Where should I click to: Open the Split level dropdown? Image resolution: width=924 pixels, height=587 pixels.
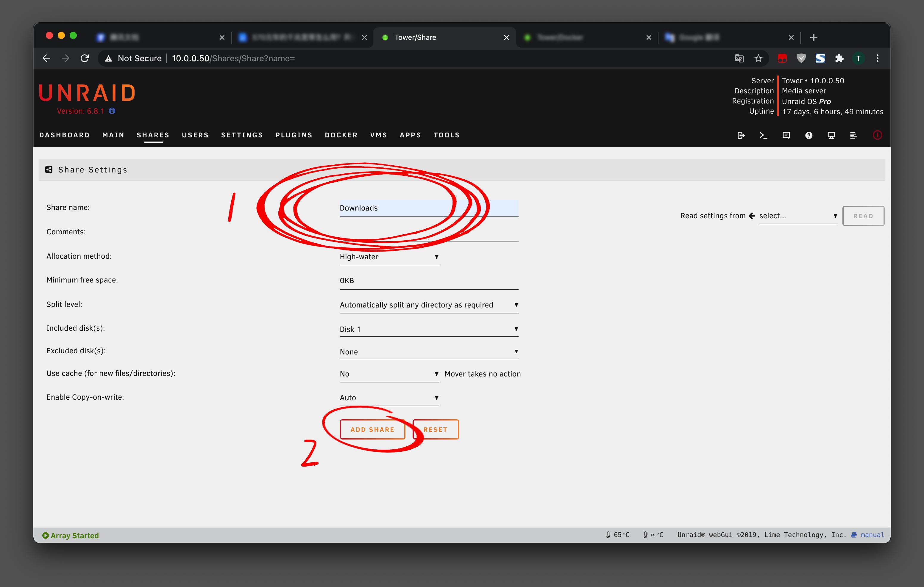(x=429, y=305)
